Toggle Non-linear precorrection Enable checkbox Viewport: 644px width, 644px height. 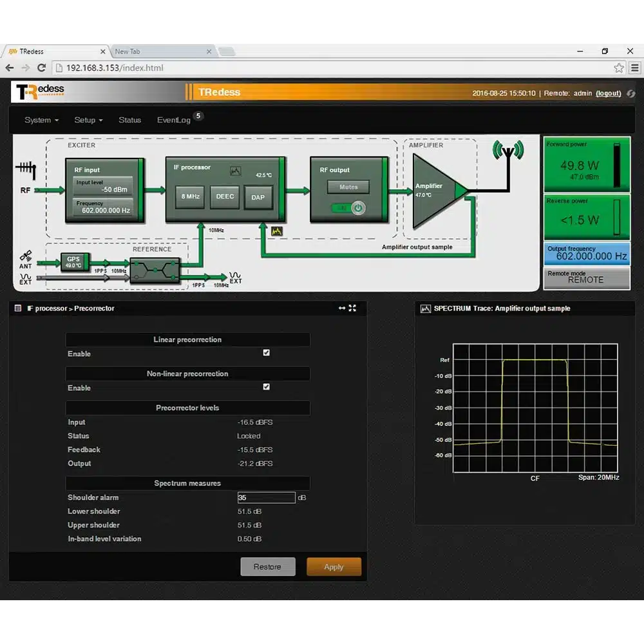click(267, 387)
